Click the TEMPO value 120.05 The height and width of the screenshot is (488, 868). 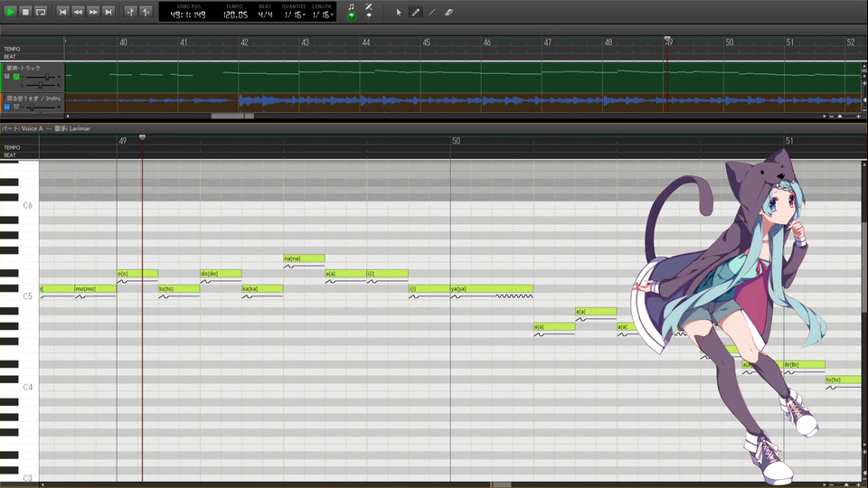click(235, 15)
